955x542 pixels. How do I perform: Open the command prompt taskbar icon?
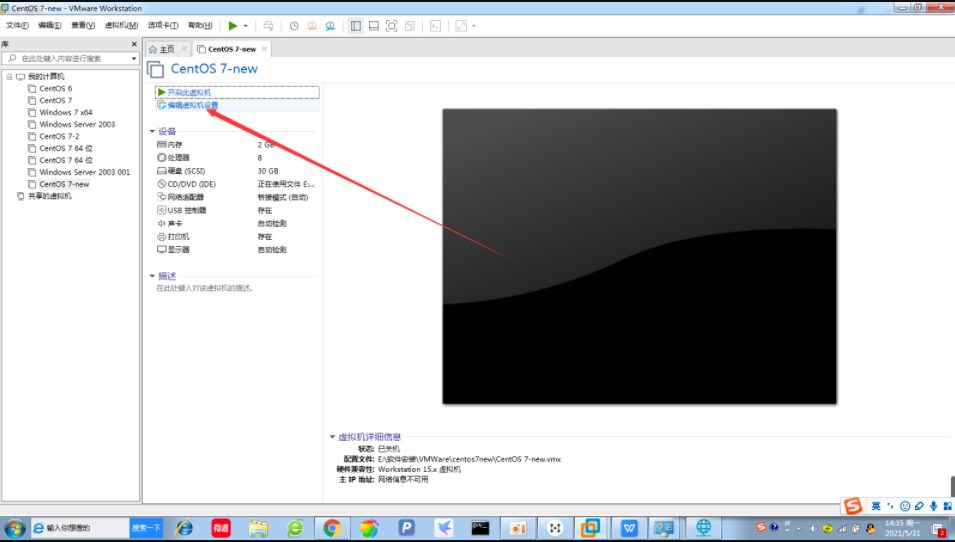[x=480, y=528]
